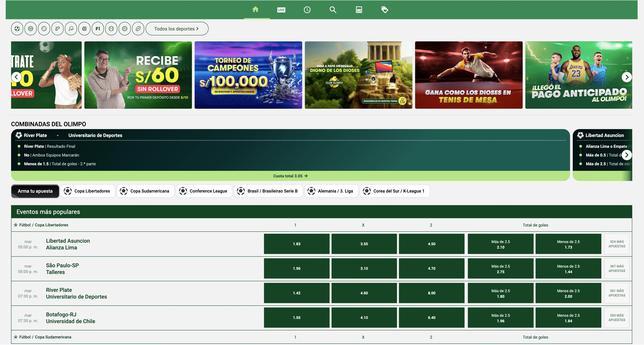The width and height of the screenshot is (644, 345).
Task: Open River Plate vs Universitario match row
Action: [x=76, y=293]
